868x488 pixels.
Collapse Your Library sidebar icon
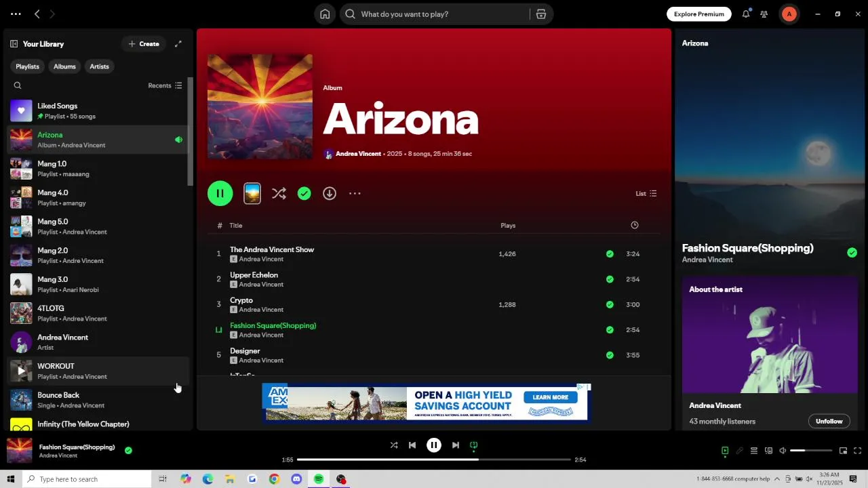(x=14, y=44)
